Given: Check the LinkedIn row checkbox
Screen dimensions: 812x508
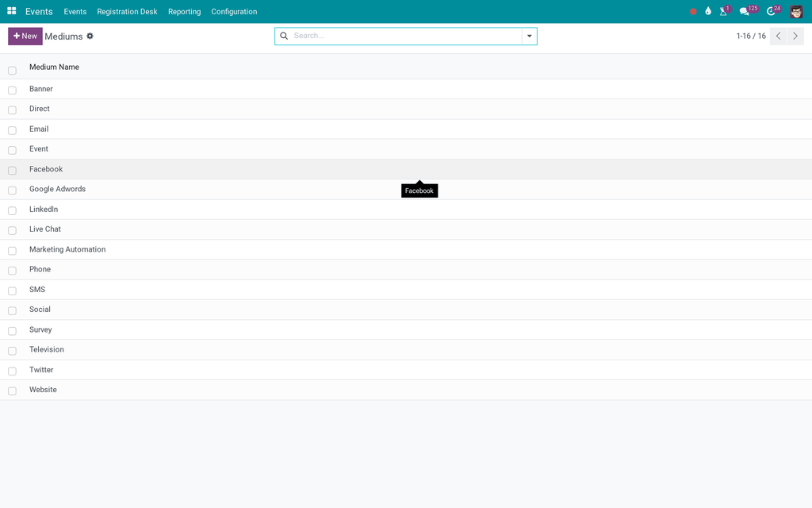Looking at the screenshot, I should click(13, 210).
